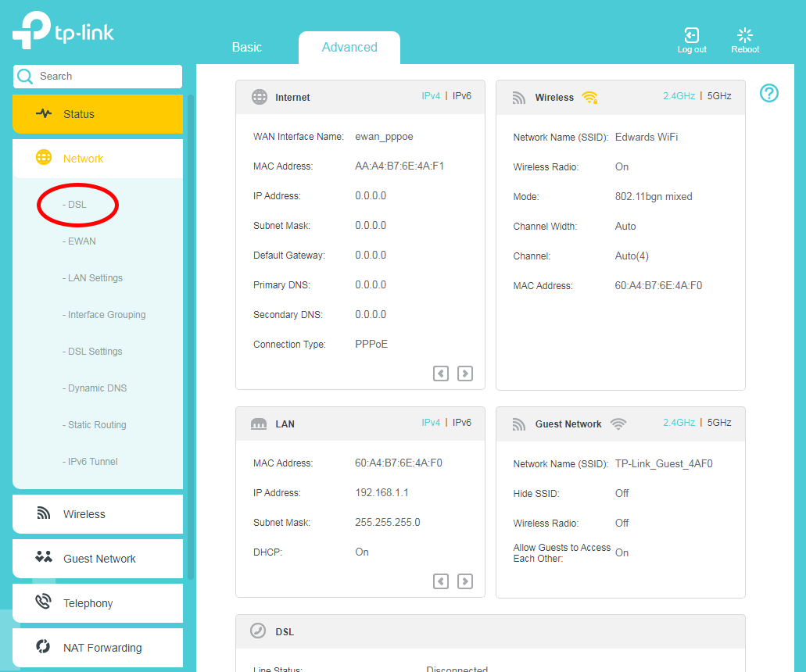Screen dimensions: 806x672
Task: Expand the NAT Forwarding menu section
Action: [98, 648]
